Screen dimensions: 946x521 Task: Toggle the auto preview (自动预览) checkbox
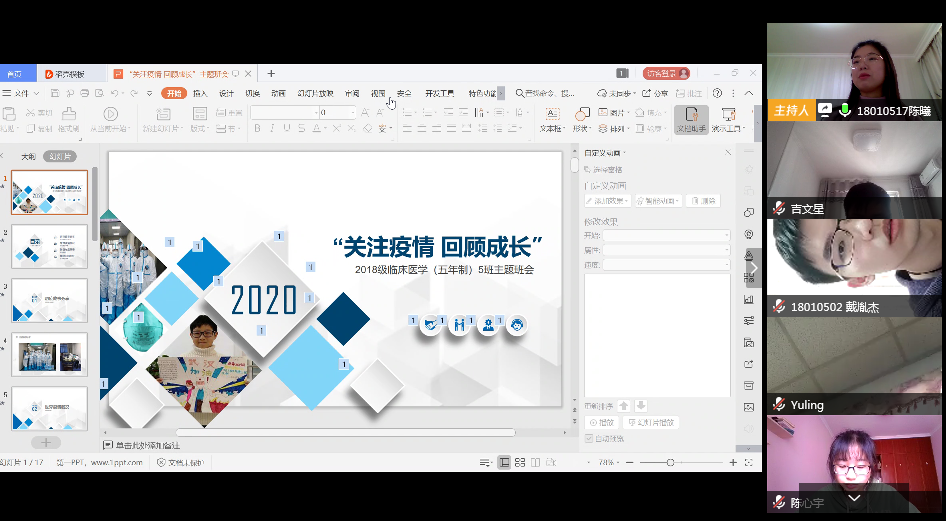point(588,438)
